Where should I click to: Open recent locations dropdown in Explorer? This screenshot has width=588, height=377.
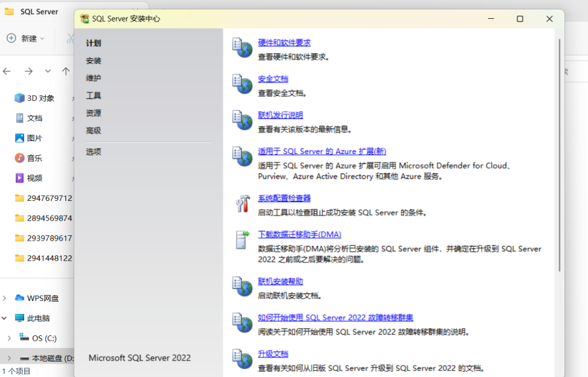[x=48, y=71]
